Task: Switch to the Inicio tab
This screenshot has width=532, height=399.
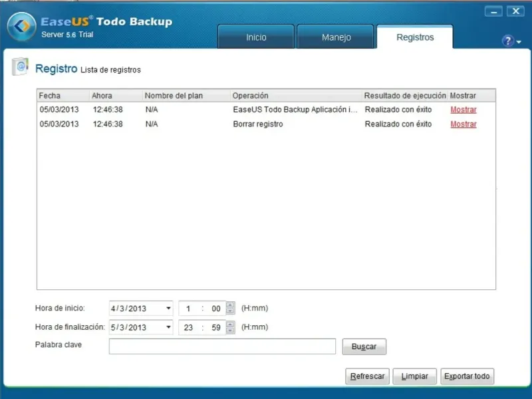Action: coord(256,37)
